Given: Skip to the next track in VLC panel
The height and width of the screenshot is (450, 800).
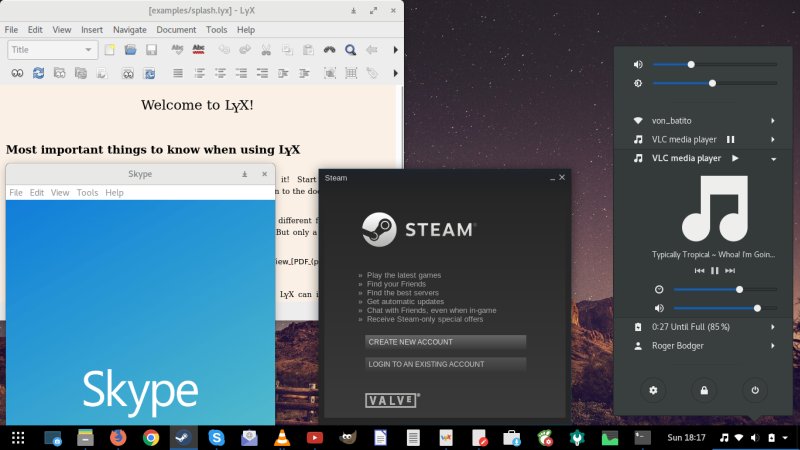Looking at the screenshot, I should click(730, 271).
